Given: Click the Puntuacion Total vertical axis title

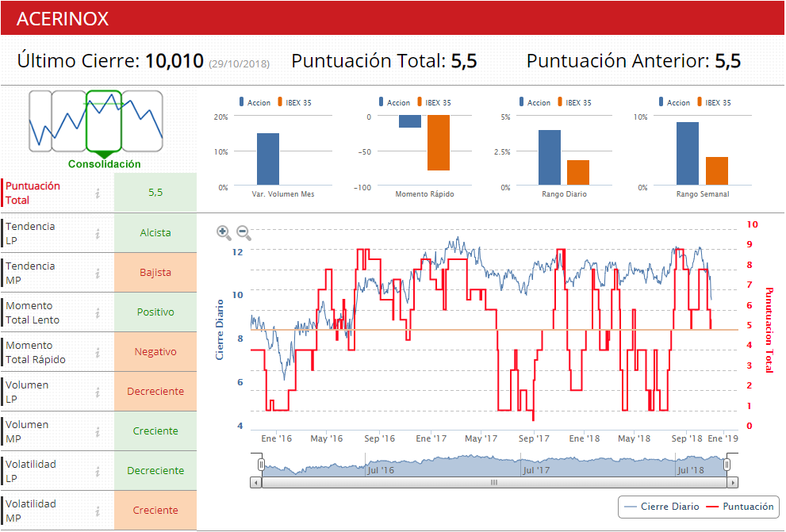Looking at the screenshot, I should click(x=769, y=330).
